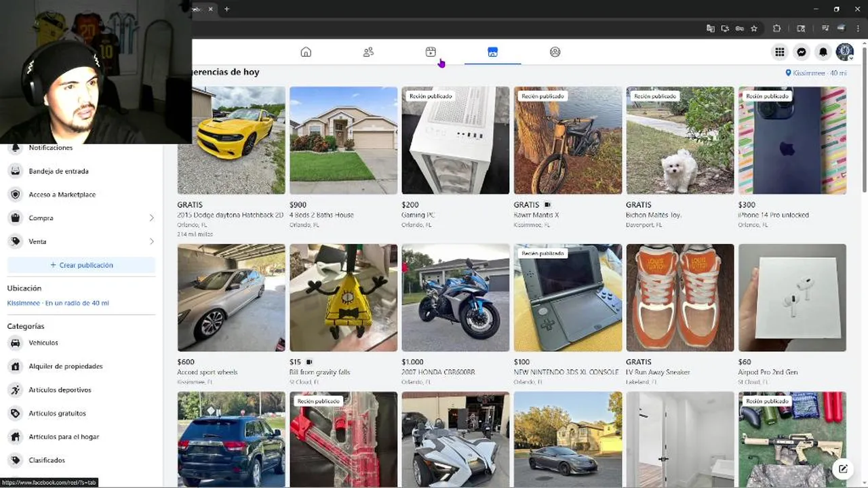
Task: Open the Notificaciones sidebar item
Action: point(81,148)
